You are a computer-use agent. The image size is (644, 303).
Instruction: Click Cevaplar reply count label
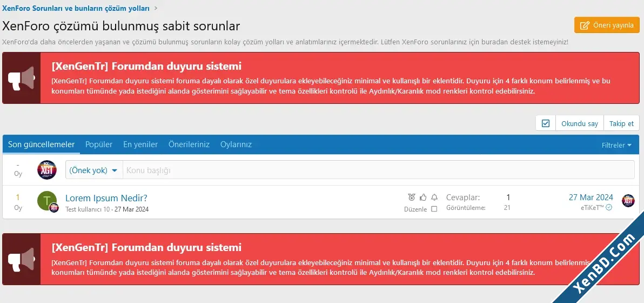(463, 197)
